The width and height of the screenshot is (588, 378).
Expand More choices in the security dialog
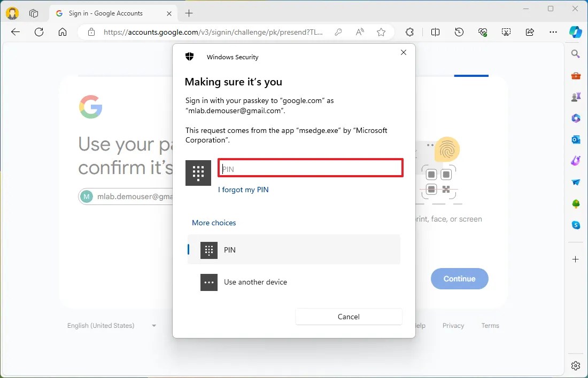[x=214, y=223]
